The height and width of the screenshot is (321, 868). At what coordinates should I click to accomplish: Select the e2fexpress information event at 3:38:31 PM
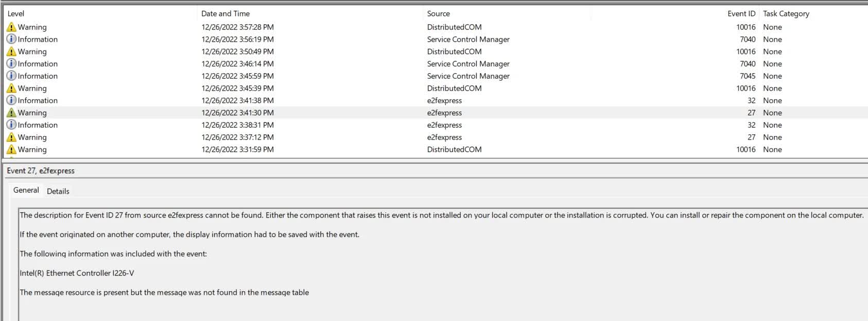pos(444,125)
